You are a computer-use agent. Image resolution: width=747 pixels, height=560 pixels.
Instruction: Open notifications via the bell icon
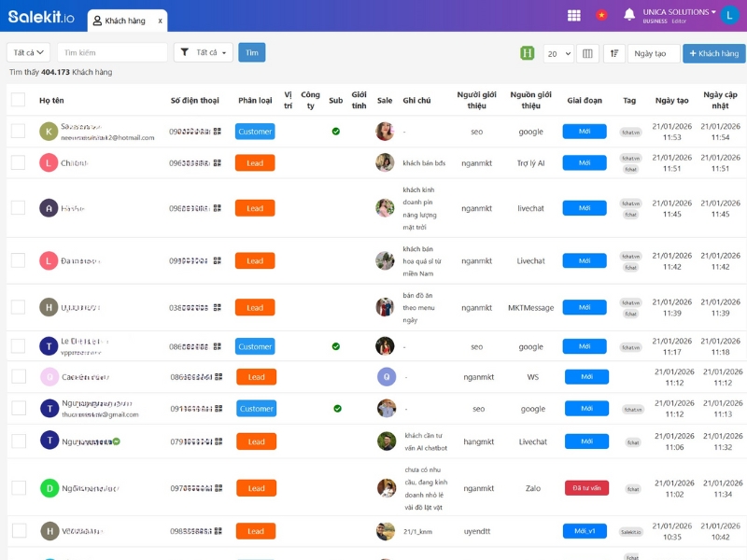click(x=630, y=13)
